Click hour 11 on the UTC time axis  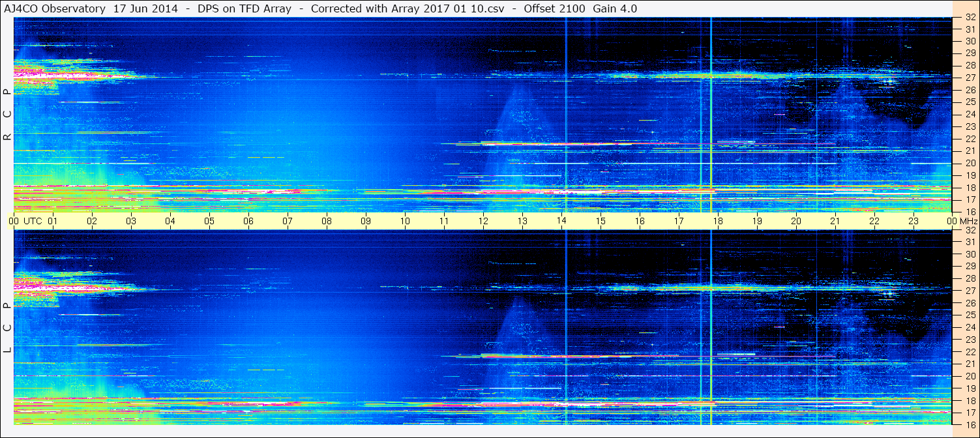444,221
